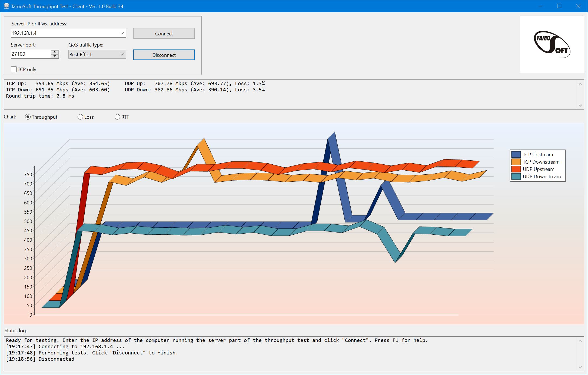Open the QoS traffic type dropdown
The image size is (588, 375).
pos(97,54)
